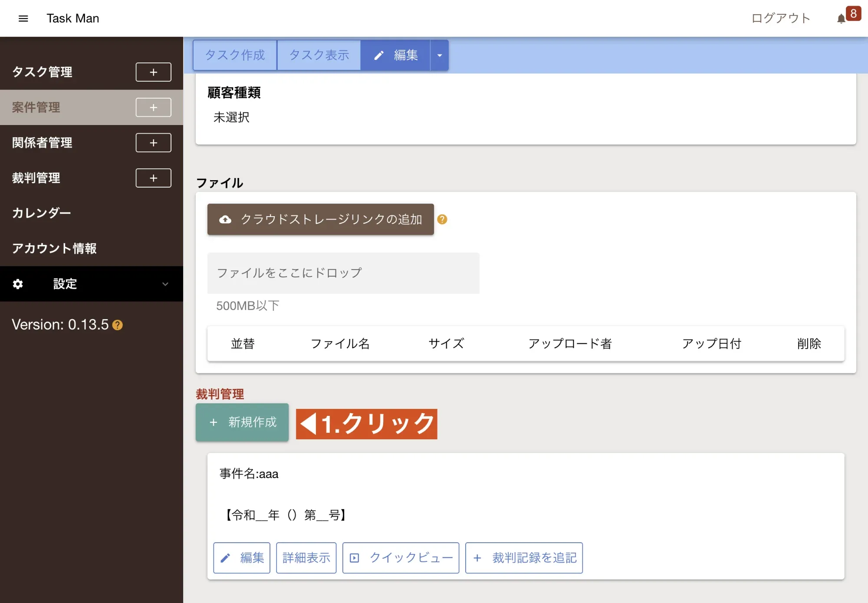Click ログアウト link
The width and height of the screenshot is (868, 603).
click(x=780, y=18)
